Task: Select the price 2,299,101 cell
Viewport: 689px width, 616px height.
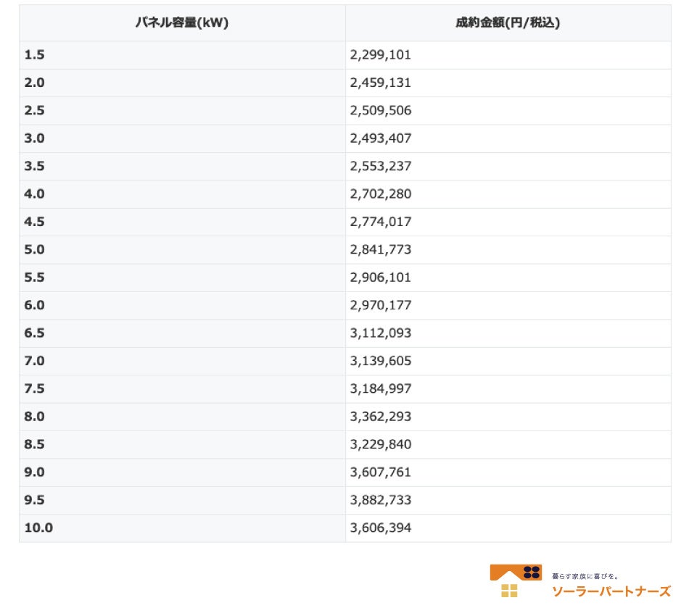Action: coord(380,55)
